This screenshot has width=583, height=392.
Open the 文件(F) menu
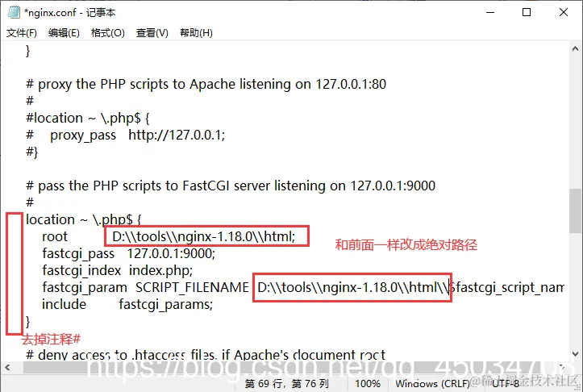click(x=22, y=33)
